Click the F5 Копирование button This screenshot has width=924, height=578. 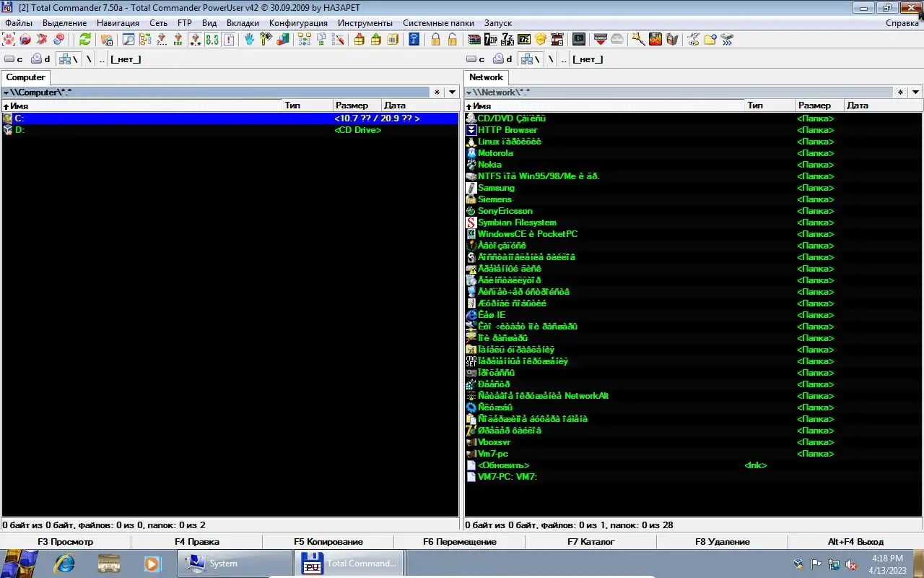point(328,541)
